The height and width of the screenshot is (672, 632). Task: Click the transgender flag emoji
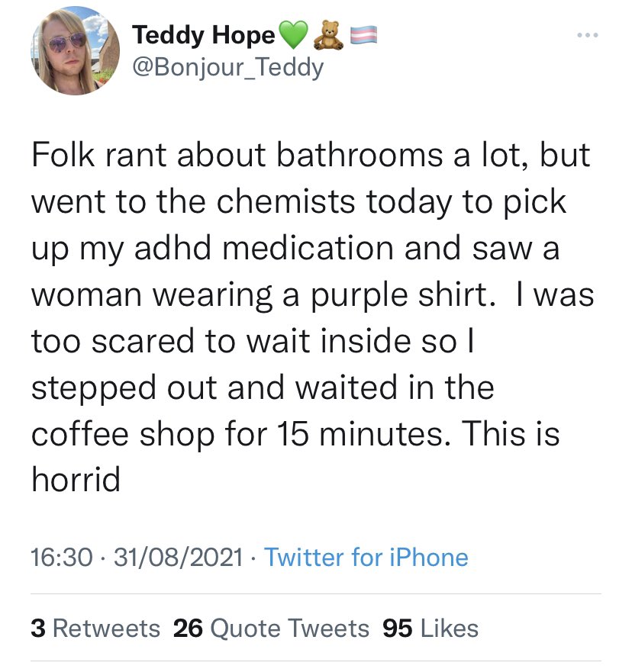coord(361,34)
